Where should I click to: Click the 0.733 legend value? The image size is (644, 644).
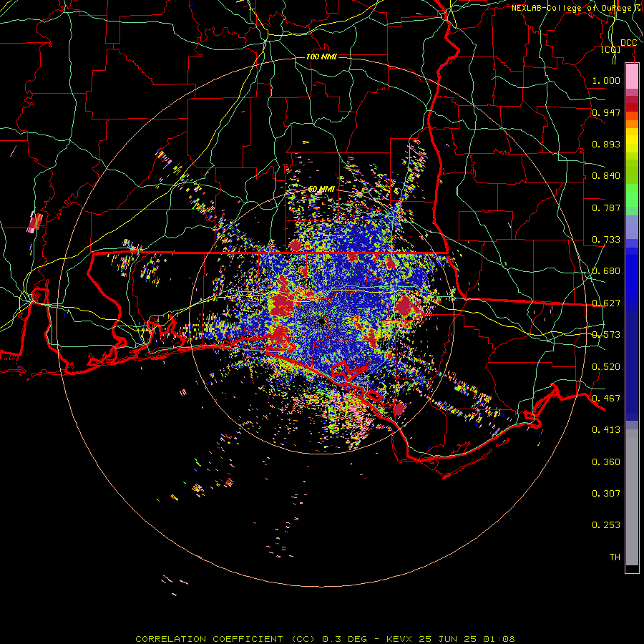pos(606,240)
